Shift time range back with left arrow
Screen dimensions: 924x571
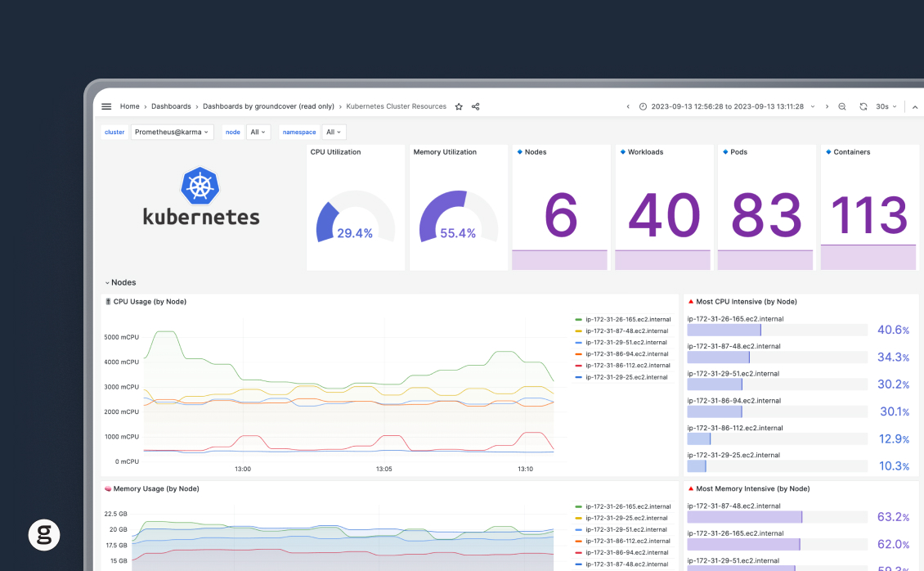click(x=627, y=106)
